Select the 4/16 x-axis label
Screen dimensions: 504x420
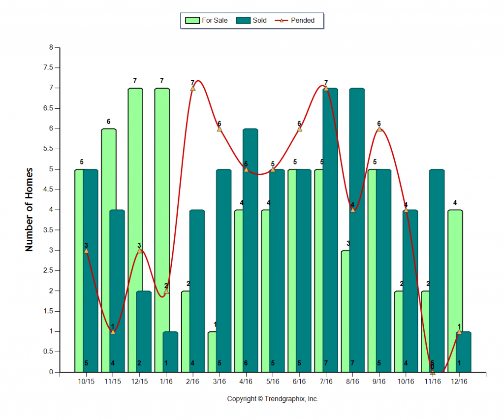246,382
